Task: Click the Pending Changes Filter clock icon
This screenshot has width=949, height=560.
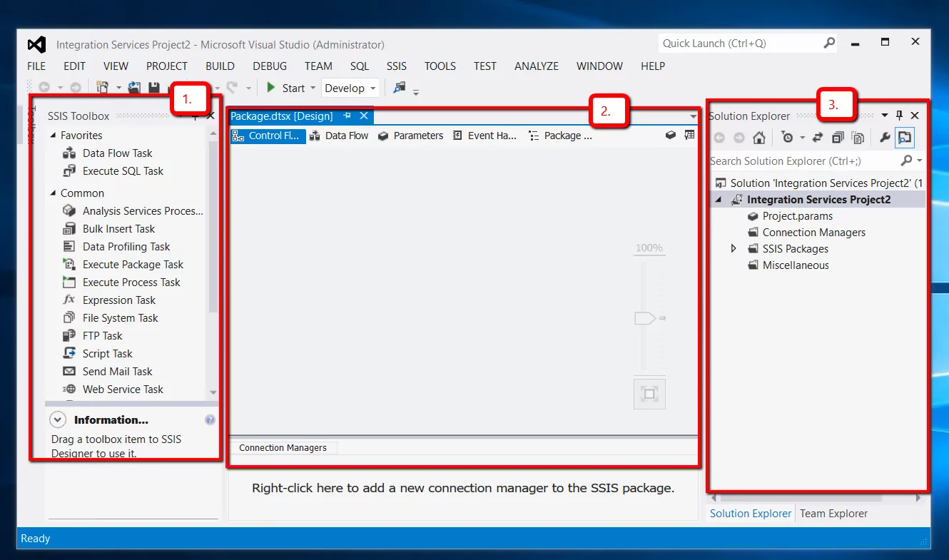Action: point(787,138)
